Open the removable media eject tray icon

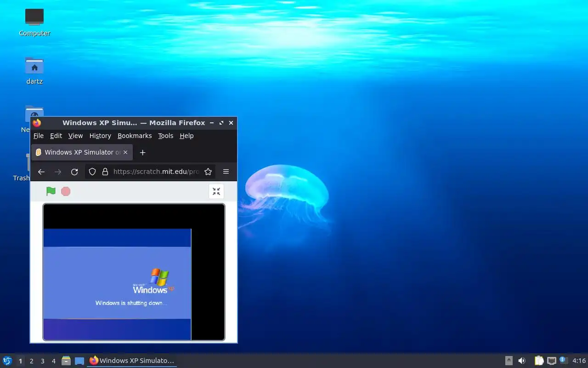click(x=509, y=361)
